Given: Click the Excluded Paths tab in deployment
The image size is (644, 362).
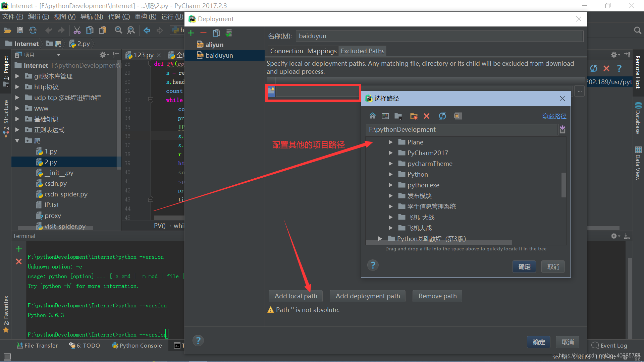Looking at the screenshot, I should coord(363,51).
